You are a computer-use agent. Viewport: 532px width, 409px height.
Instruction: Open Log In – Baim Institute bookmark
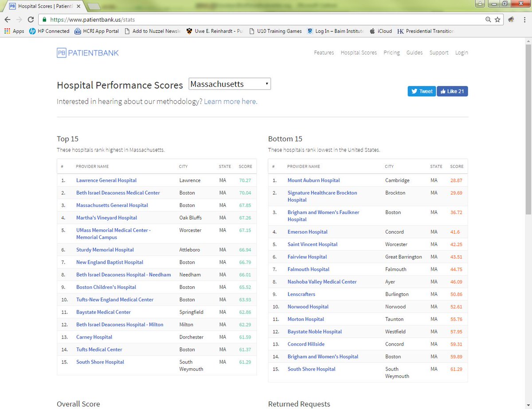tap(335, 31)
